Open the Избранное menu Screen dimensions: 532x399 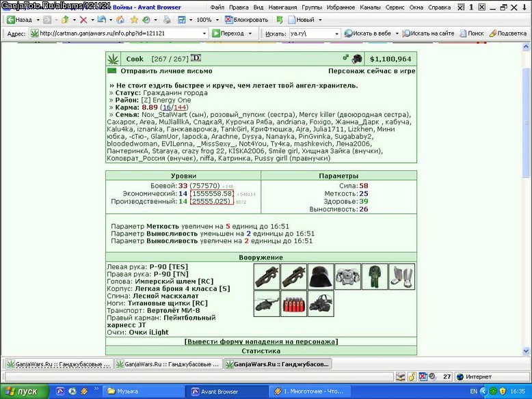[341, 7]
